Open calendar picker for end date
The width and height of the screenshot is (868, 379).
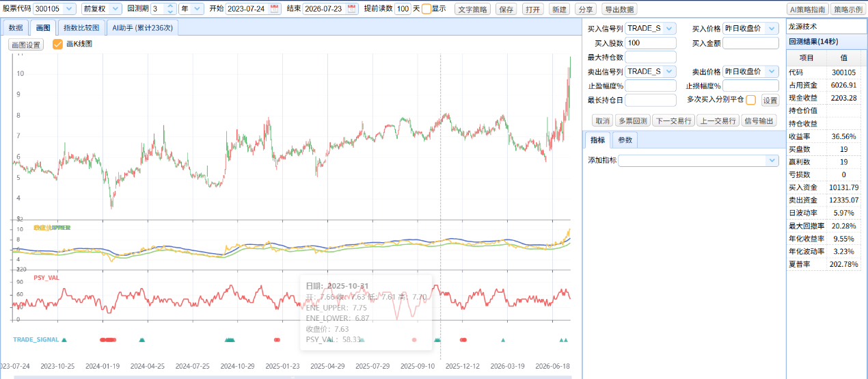click(x=352, y=9)
